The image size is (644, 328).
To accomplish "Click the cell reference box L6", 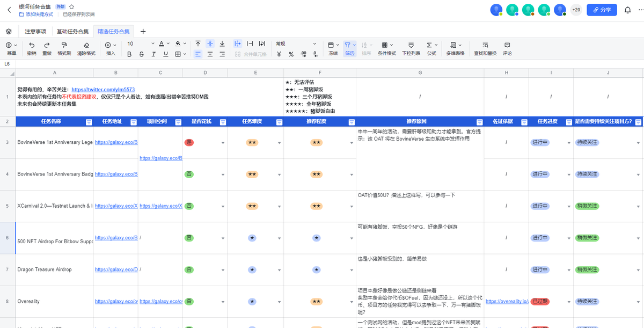I will click(x=8, y=64).
